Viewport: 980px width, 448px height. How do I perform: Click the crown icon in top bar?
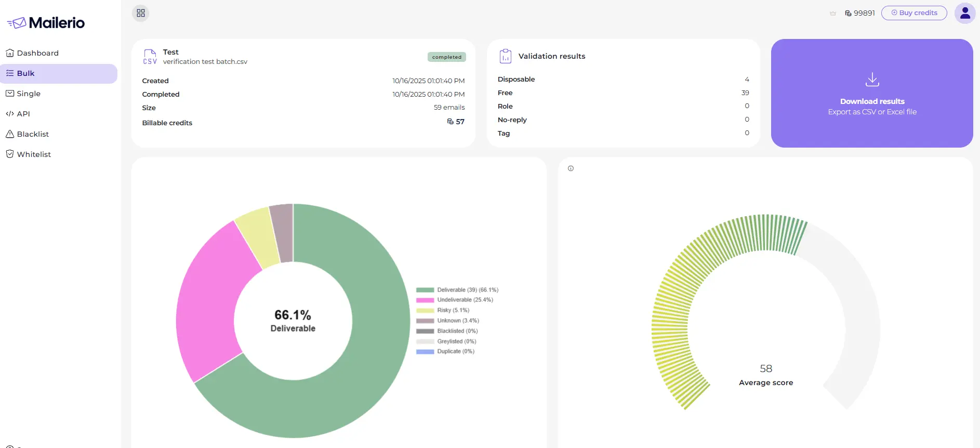pyautogui.click(x=833, y=14)
